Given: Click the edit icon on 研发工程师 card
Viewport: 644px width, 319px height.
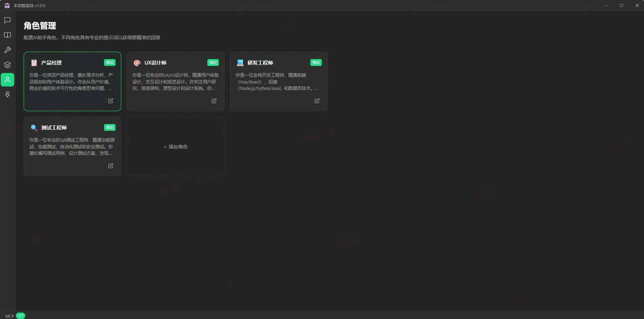Looking at the screenshot, I should (x=317, y=101).
